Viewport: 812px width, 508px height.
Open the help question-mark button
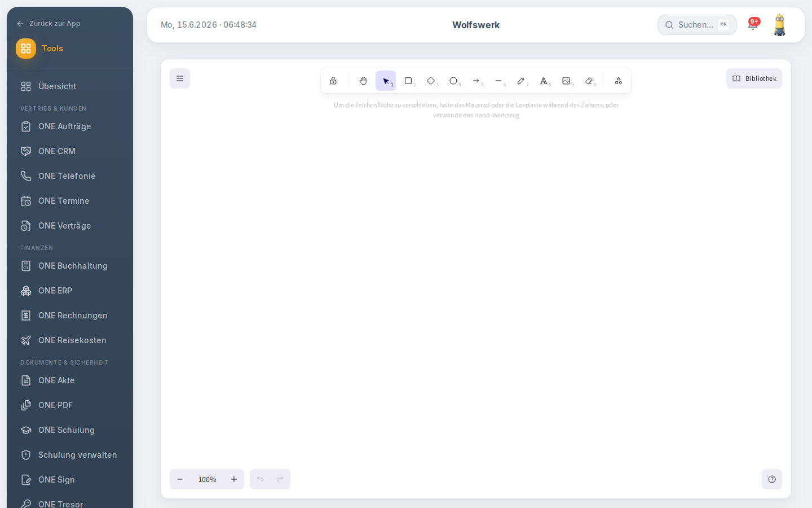(772, 479)
